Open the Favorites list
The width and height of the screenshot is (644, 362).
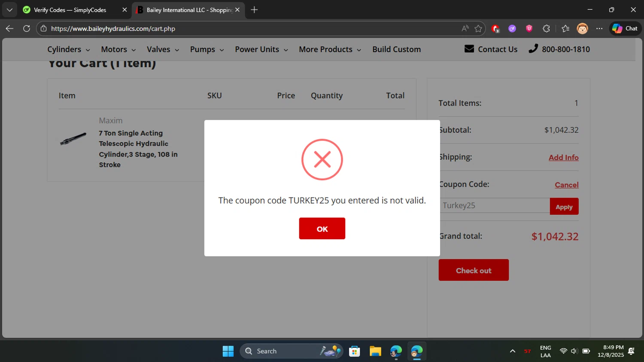point(565,28)
